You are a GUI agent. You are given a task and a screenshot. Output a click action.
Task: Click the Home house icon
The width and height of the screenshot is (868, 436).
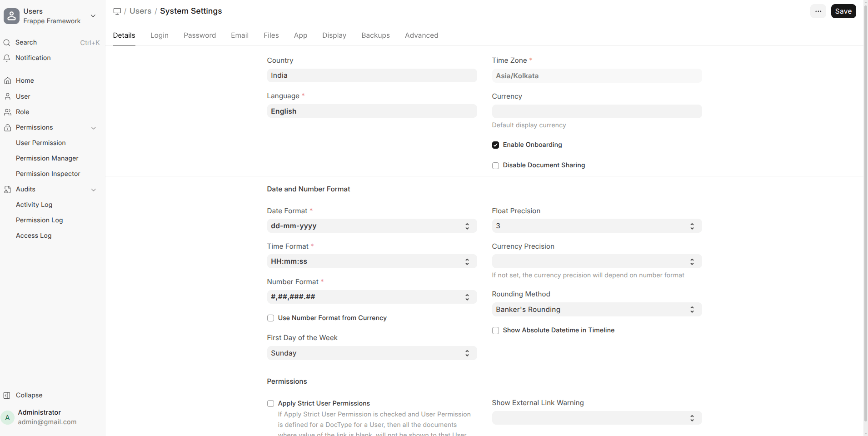(8, 81)
